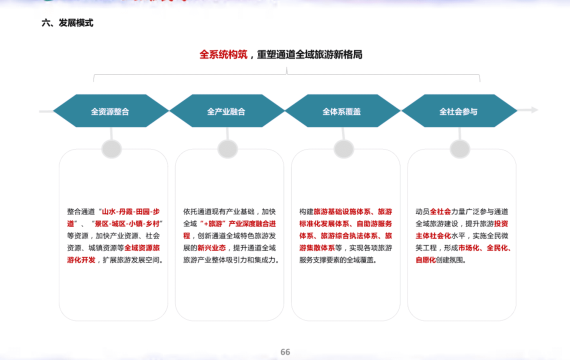Click the gray circle under '全体系覆盖'
This screenshot has height=360, width=570.
[344, 149]
